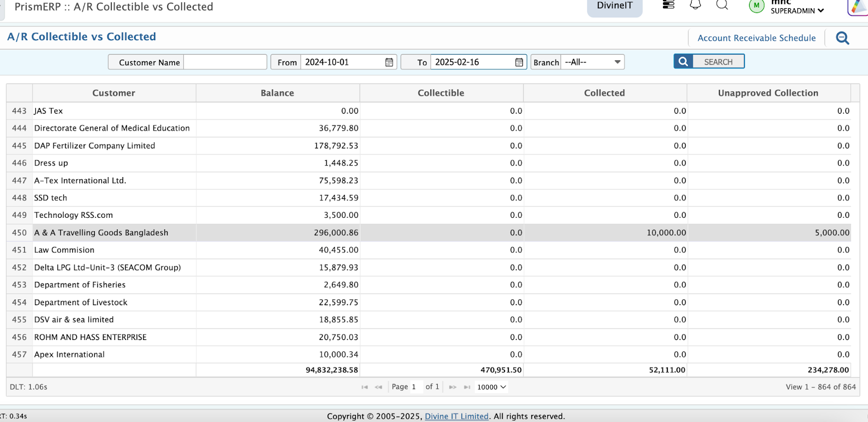
Task: Change rows per page 10000 dropdown
Action: (x=492, y=387)
